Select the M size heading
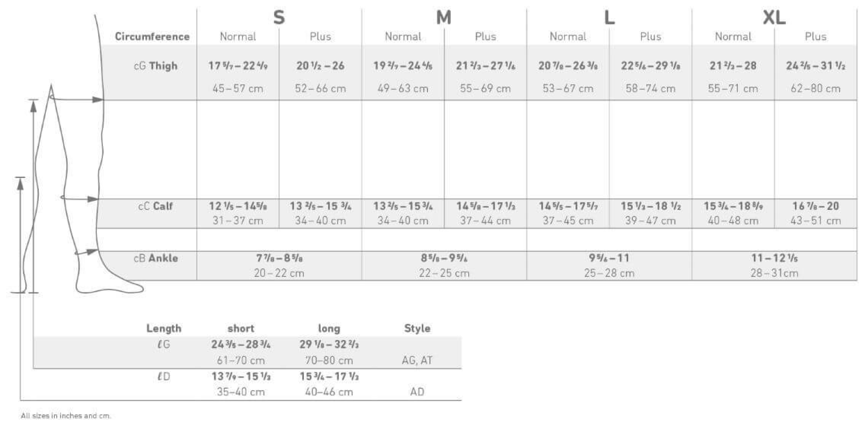Screen dimensions: 868x423 pos(444,17)
